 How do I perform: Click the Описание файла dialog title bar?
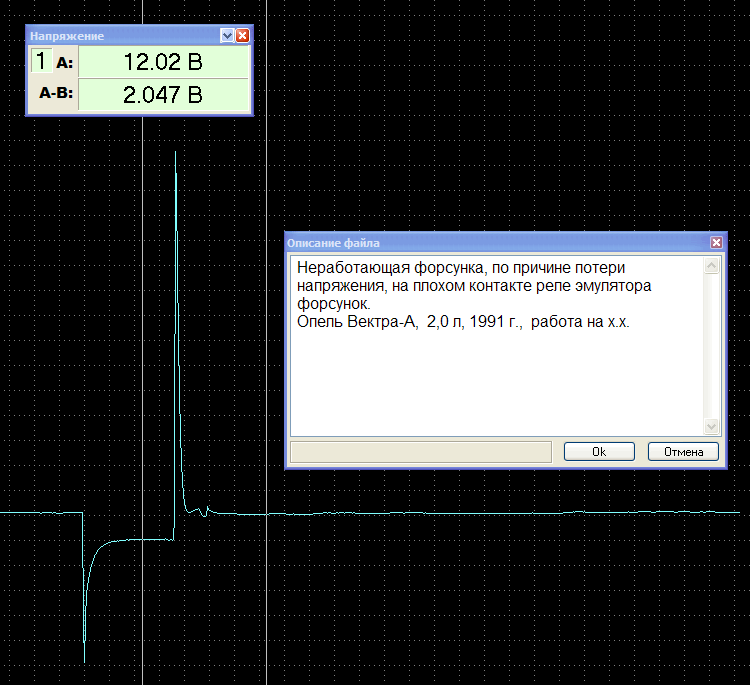(x=497, y=243)
